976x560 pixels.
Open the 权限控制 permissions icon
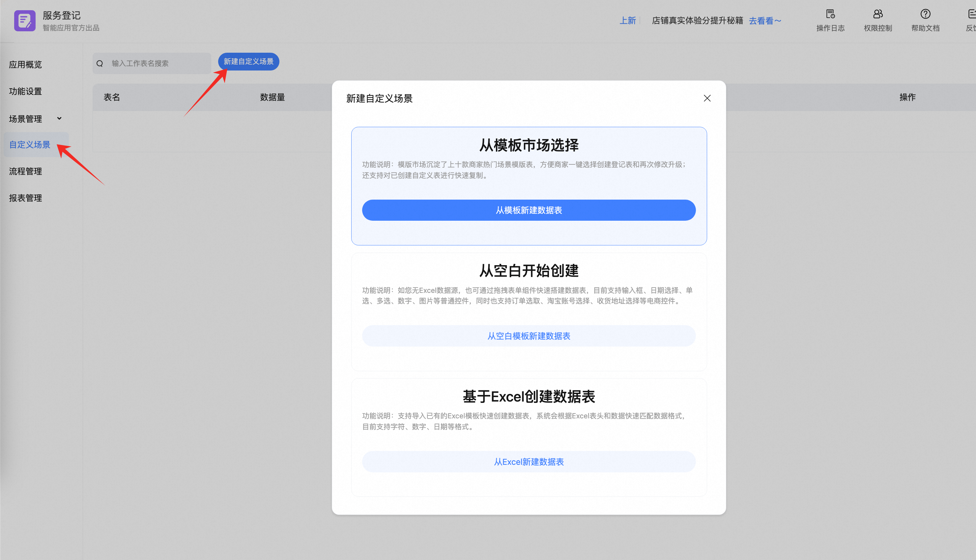(x=877, y=14)
